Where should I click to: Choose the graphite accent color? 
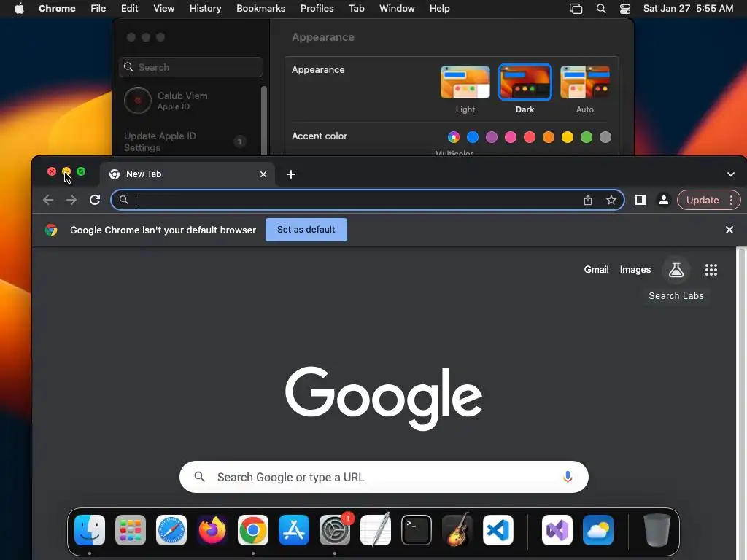pos(605,137)
